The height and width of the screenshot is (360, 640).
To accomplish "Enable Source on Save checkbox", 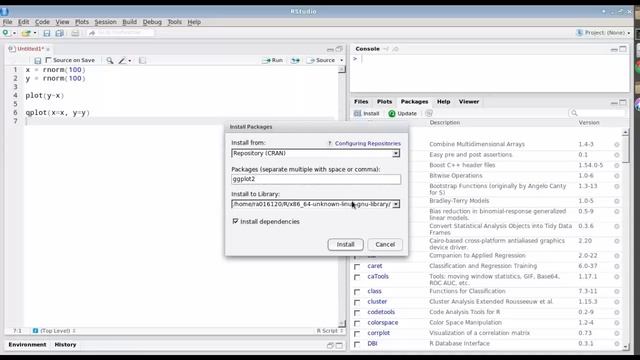I will 49,60.
